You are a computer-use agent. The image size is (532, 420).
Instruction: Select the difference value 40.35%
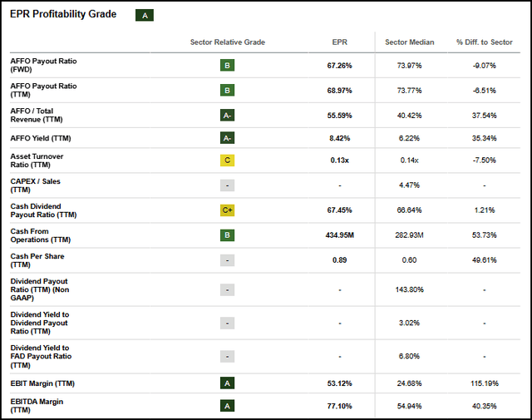pyautogui.click(x=484, y=406)
